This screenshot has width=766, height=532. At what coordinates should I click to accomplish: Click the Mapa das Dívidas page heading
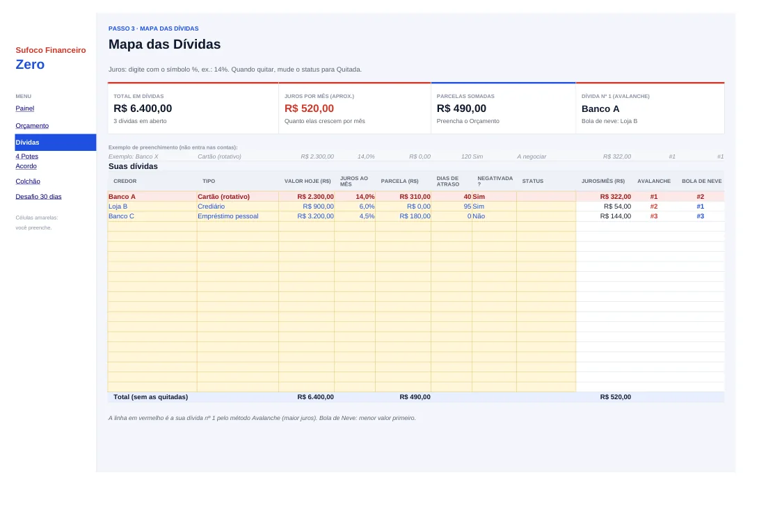[165, 45]
